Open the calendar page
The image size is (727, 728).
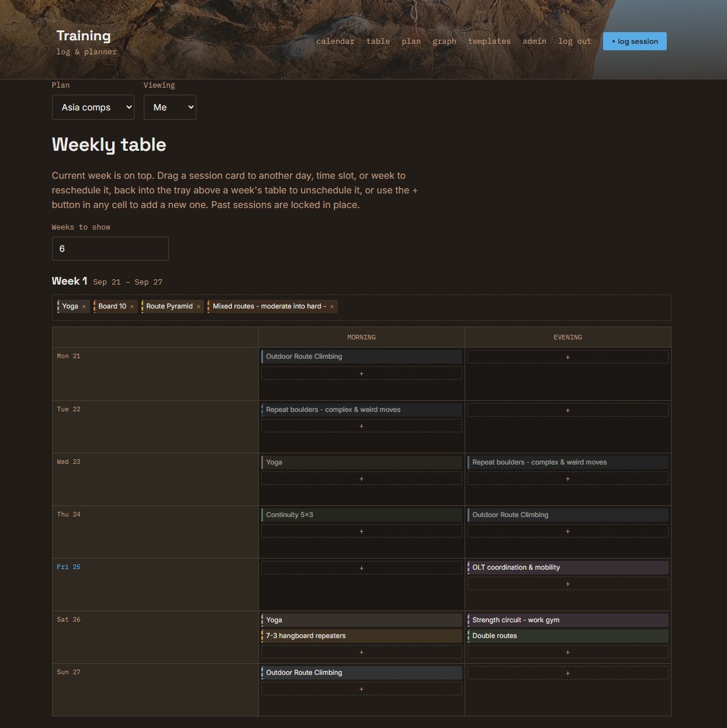335,41
